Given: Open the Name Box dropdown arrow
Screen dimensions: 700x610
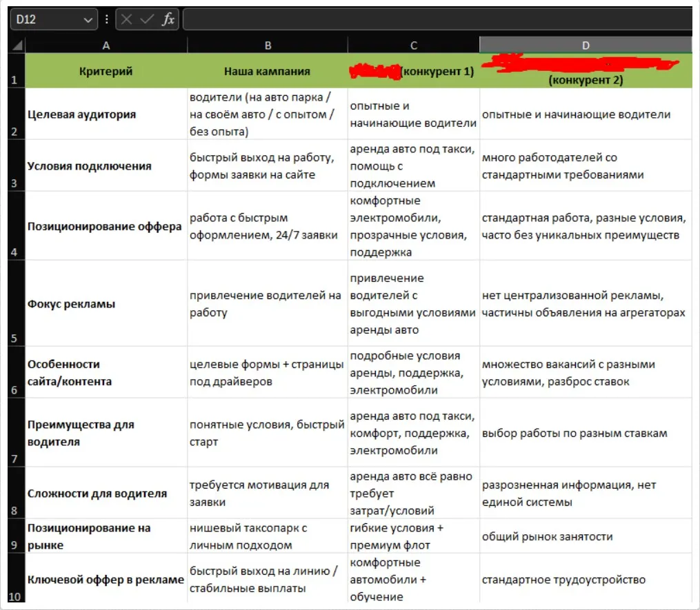Looking at the screenshot, I should [88, 19].
